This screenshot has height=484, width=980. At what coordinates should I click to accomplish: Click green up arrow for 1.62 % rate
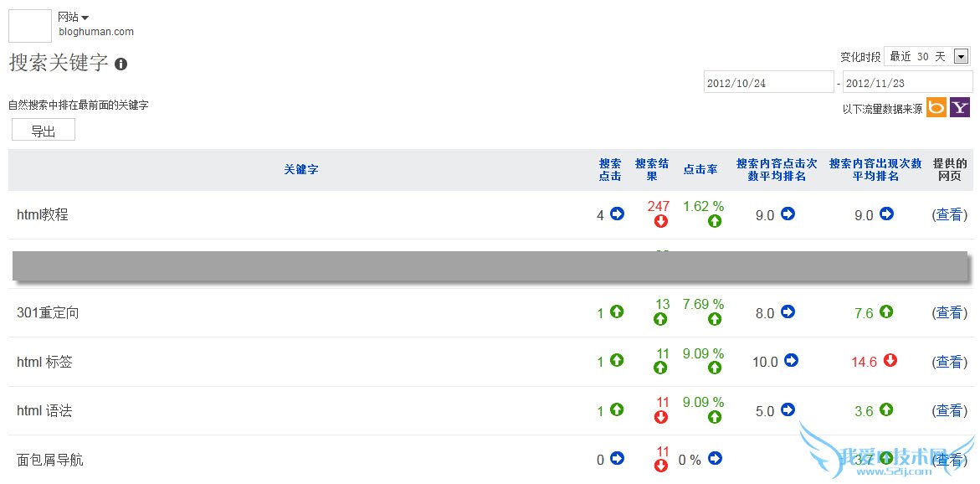click(715, 221)
